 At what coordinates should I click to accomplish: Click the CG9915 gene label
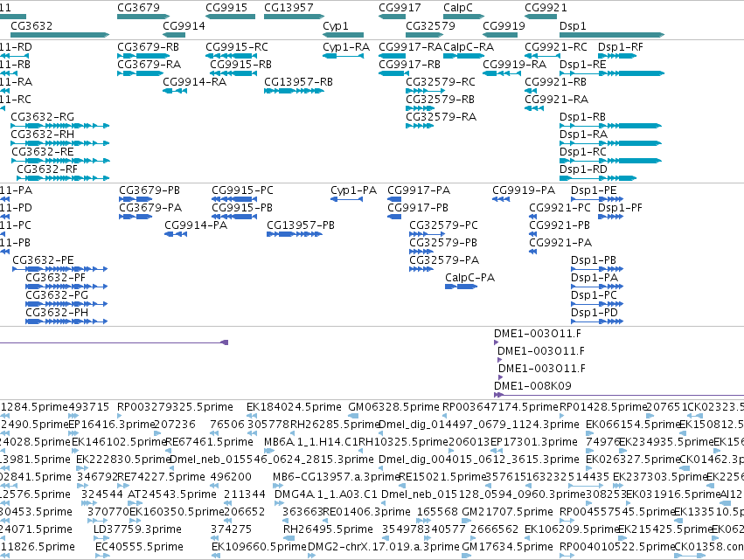point(226,8)
